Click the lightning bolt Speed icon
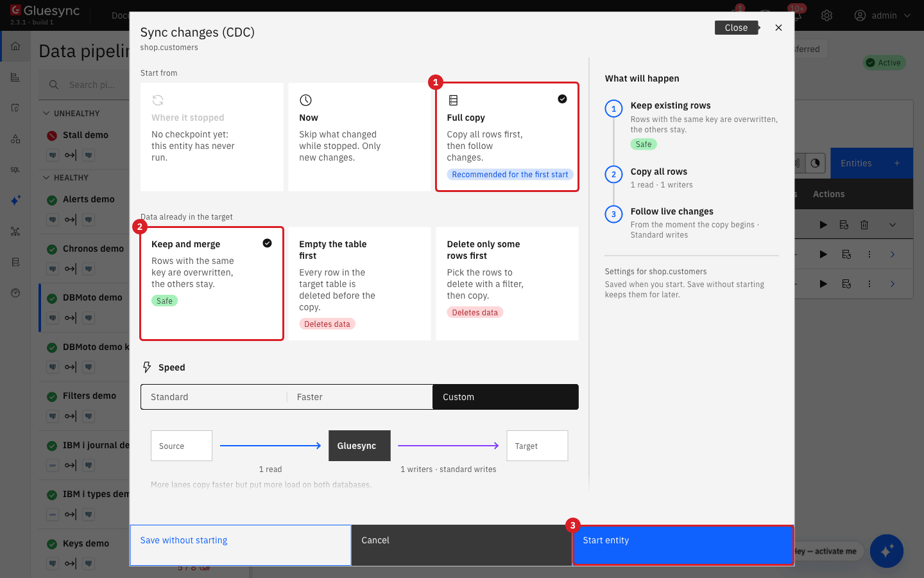The image size is (924, 578). [147, 367]
